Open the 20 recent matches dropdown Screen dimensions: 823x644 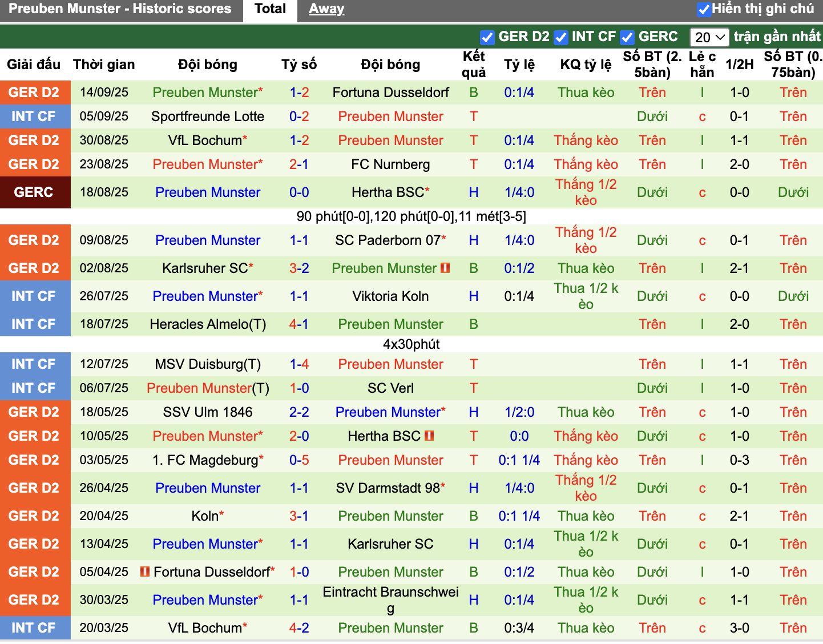709,38
